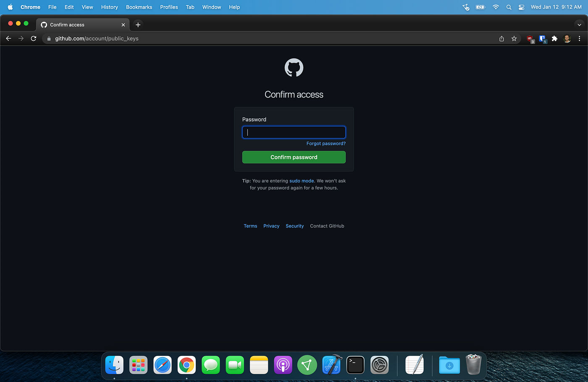Reload the page with the refresh icon

click(x=34, y=38)
